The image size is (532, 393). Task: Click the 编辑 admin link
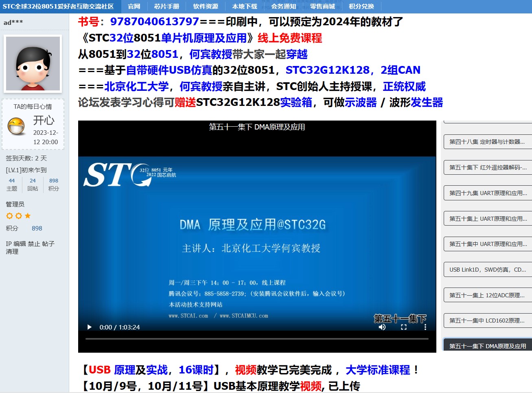coord(20,244)
